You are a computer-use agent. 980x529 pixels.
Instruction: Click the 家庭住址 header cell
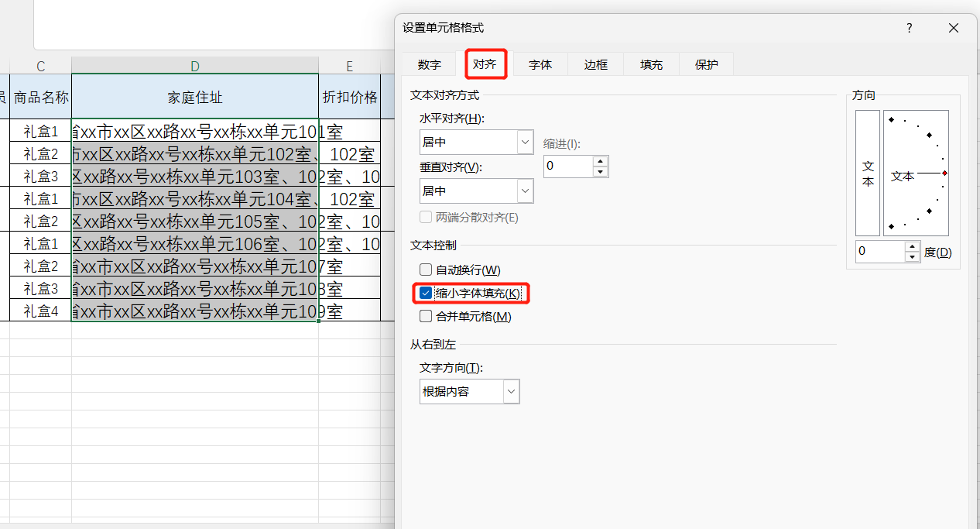195,97
